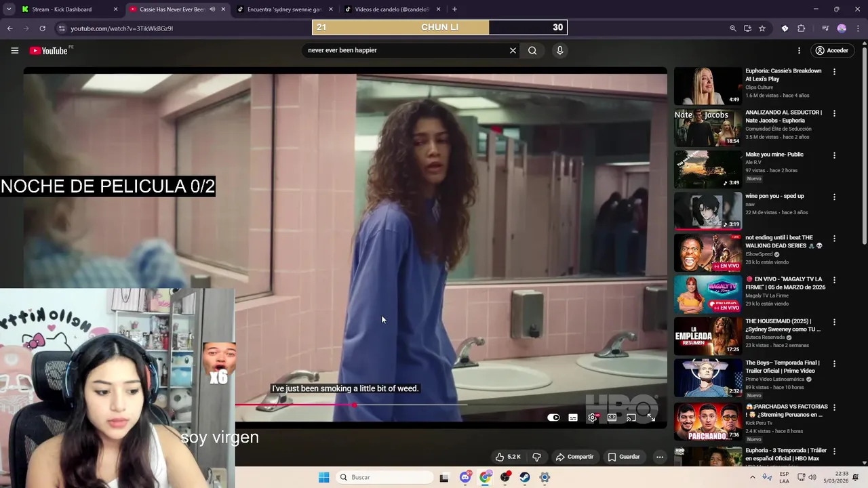Open Chrome from taskbar

point(486,477)
